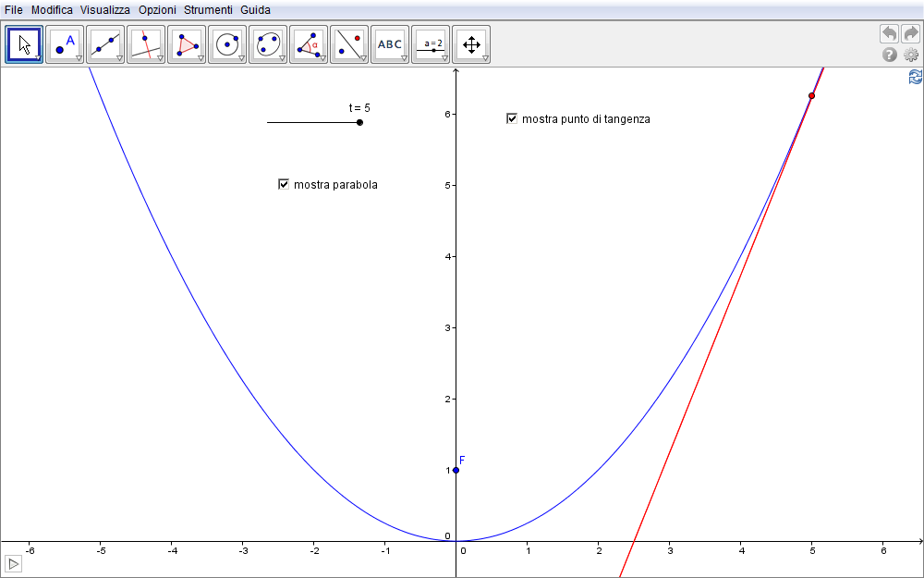Viewport: 924px width, 578px height.
Task: Open the Visualizza menu
Action: [104, 9]
